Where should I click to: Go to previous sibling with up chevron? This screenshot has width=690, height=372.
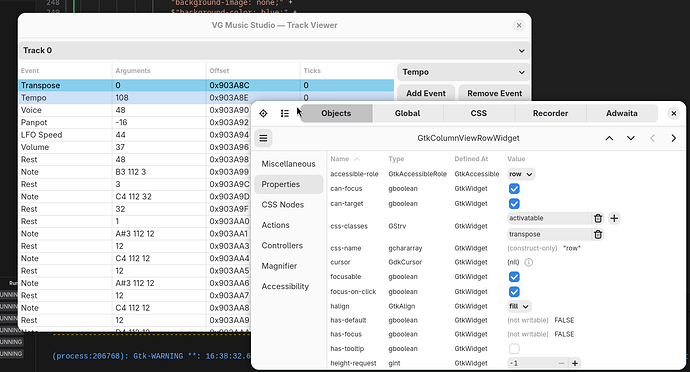tap(609, 138)
